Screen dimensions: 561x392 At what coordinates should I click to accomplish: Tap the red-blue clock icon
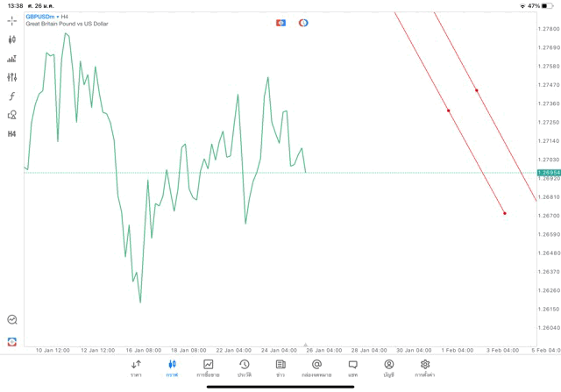(303, 22)
